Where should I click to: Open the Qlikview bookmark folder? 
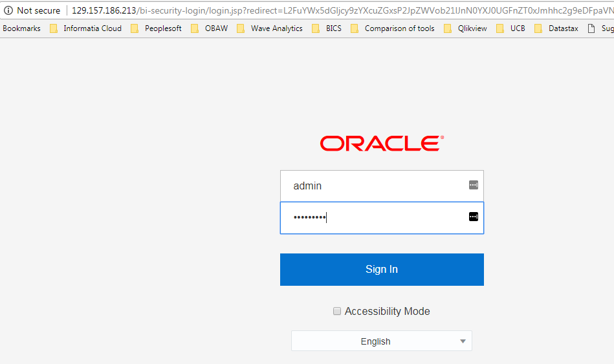pos(466,28)
